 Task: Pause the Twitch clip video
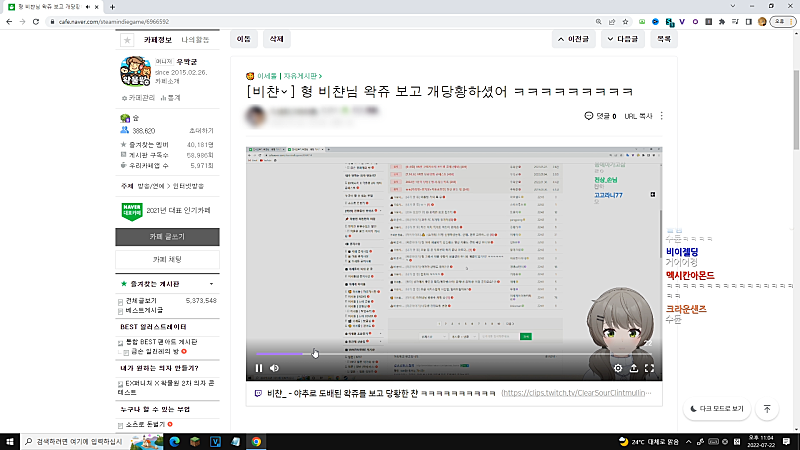click(x=258, y=368)
